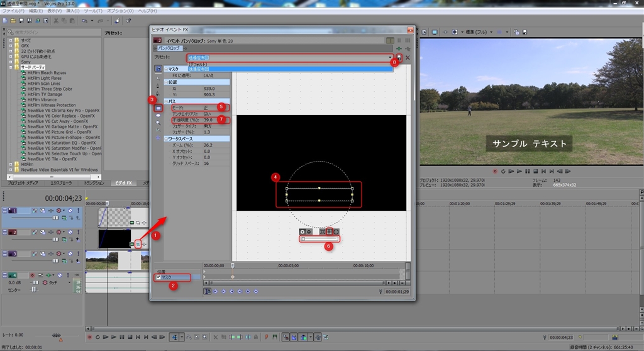
Task: Select the zoom magnifier tool in Pan/Crop
Action: click(158, 123)
